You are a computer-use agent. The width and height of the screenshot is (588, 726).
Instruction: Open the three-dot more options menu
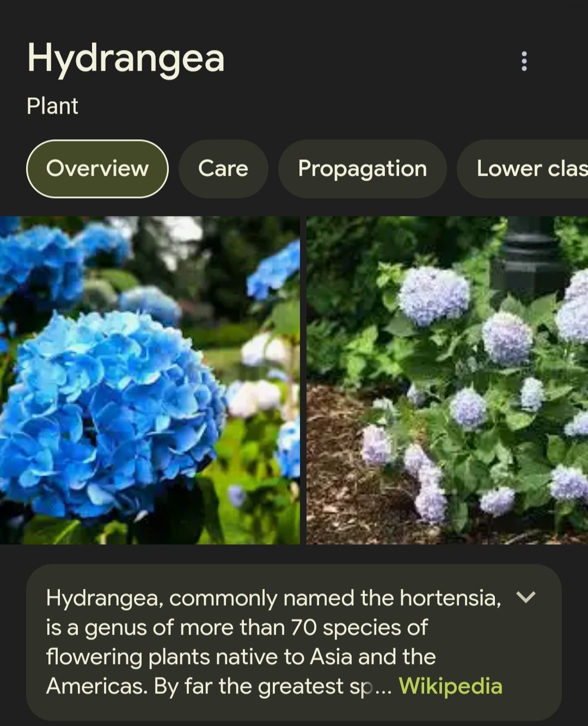coord(524,61)
